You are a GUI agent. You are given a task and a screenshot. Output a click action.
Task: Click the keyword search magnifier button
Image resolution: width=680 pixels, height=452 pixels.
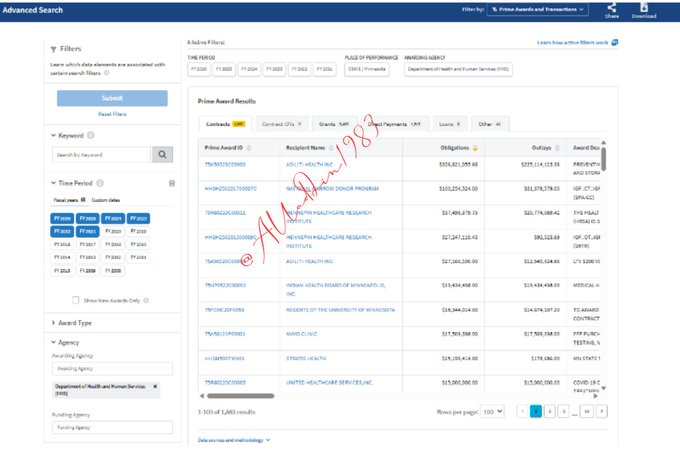click(162, 155)
